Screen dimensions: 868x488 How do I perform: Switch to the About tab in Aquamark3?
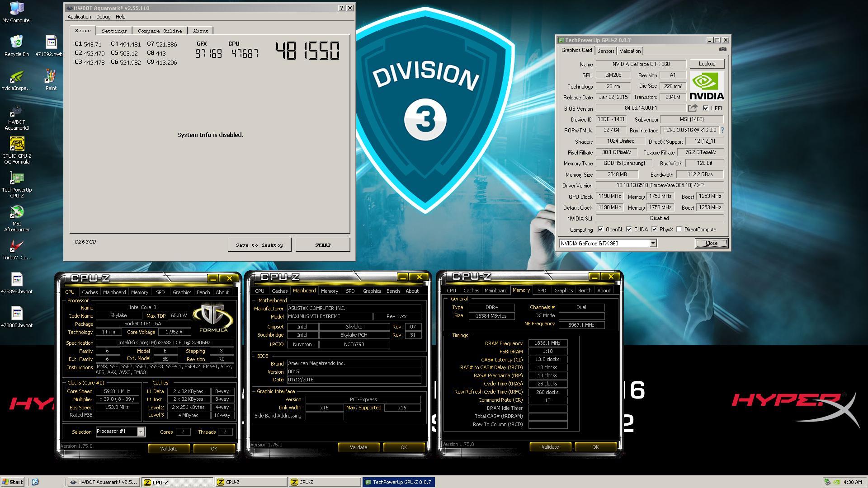200,31
